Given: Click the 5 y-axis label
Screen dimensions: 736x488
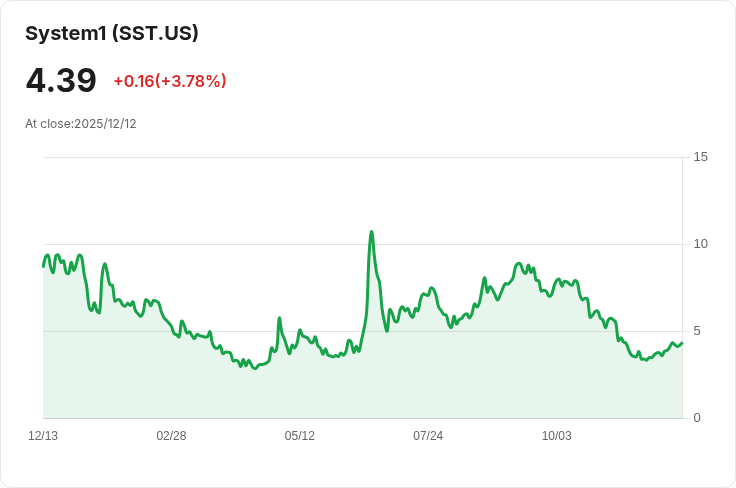Looking at the screenshot, I should coord(697,331).
